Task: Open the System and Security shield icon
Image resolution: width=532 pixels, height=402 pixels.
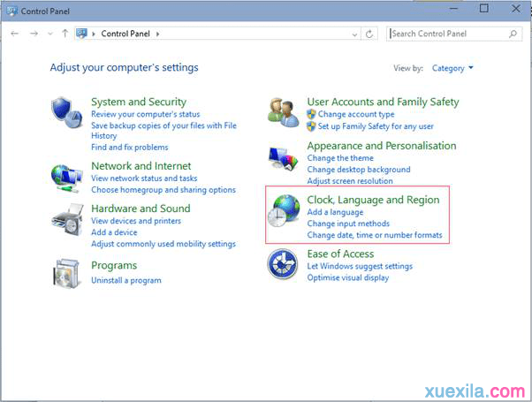Action: pos(66,112)
